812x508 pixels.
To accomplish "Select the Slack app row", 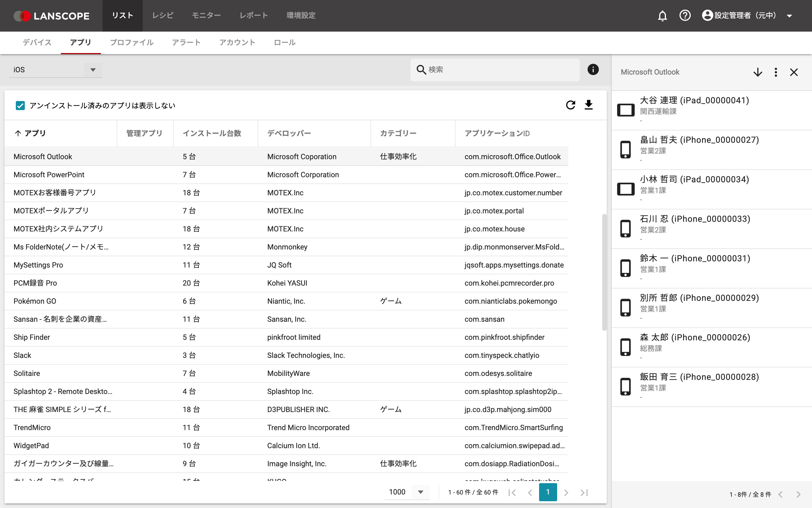I will click(x=286, y=356).
